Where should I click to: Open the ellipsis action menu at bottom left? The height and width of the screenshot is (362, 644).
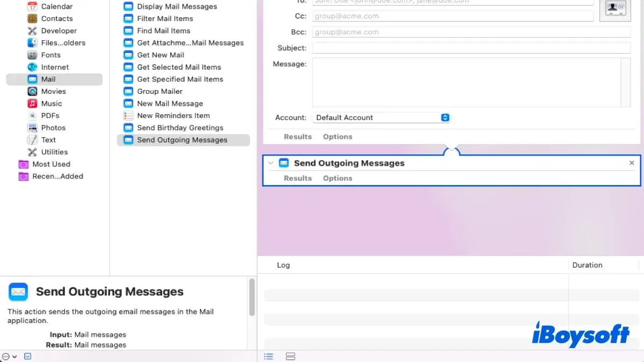tap(9, 356)
